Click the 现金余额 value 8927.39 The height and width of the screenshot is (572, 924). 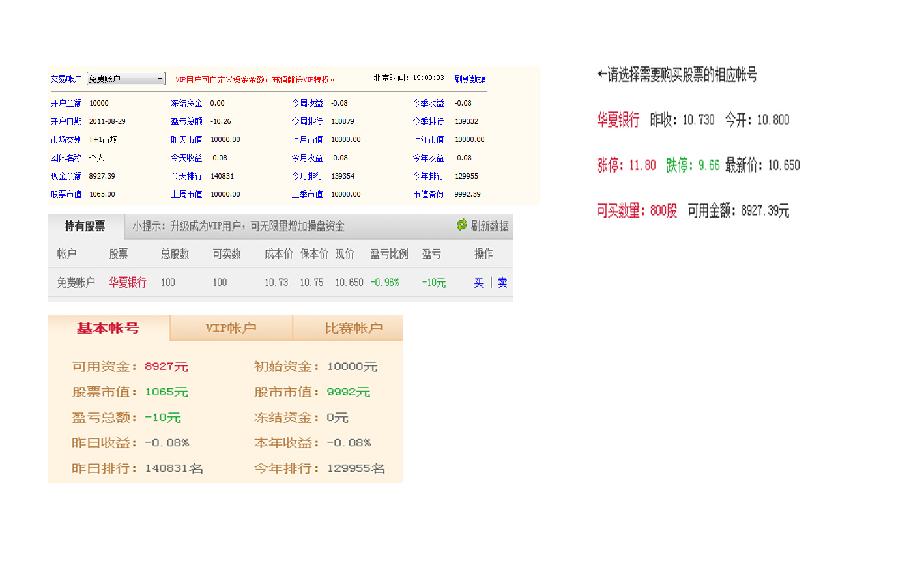point(102,176)
